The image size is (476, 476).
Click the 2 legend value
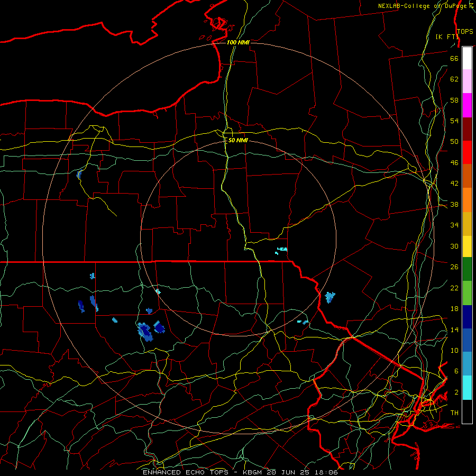click(x=456, y=392)
